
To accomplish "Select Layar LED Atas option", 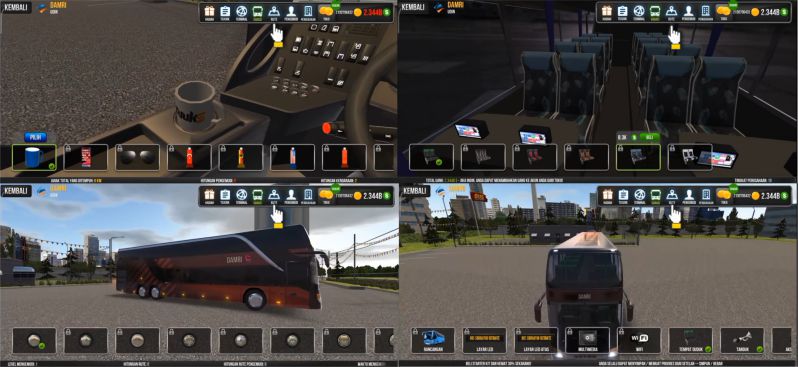I will coord(536,340).
